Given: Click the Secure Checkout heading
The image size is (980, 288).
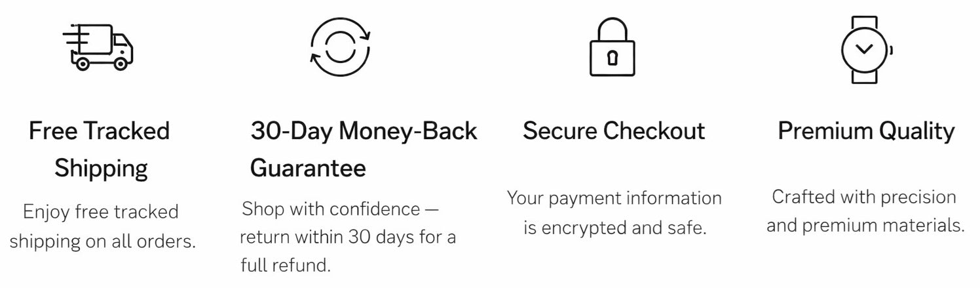Looking at the screenshot, I should 614,131.
